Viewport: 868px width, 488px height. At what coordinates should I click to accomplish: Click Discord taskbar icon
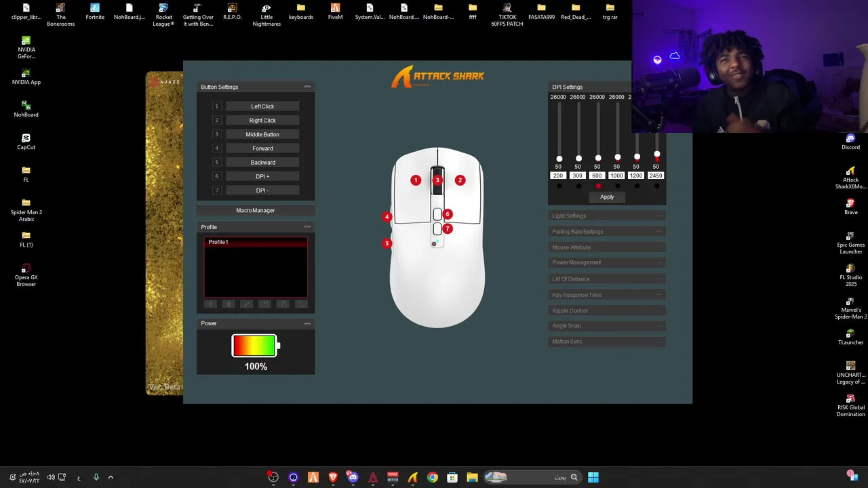353,477
